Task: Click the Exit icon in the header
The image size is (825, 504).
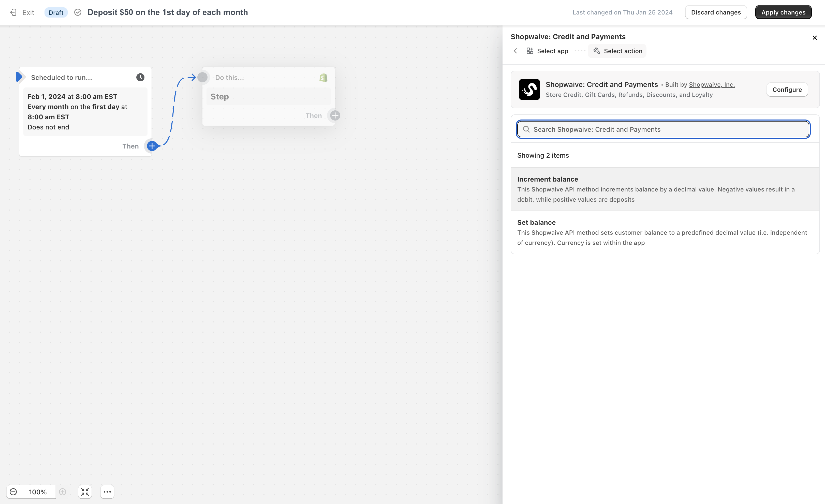Action: (x=13, y=12)
